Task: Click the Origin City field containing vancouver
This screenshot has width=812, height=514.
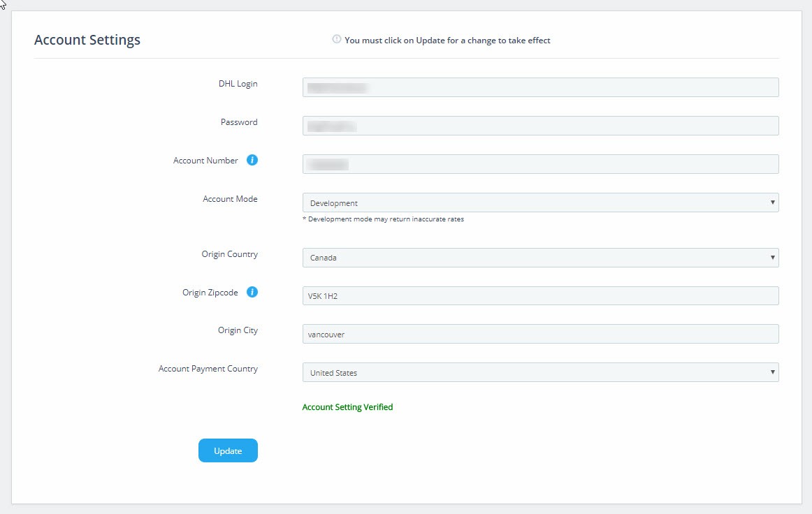Action: point(540,334)
